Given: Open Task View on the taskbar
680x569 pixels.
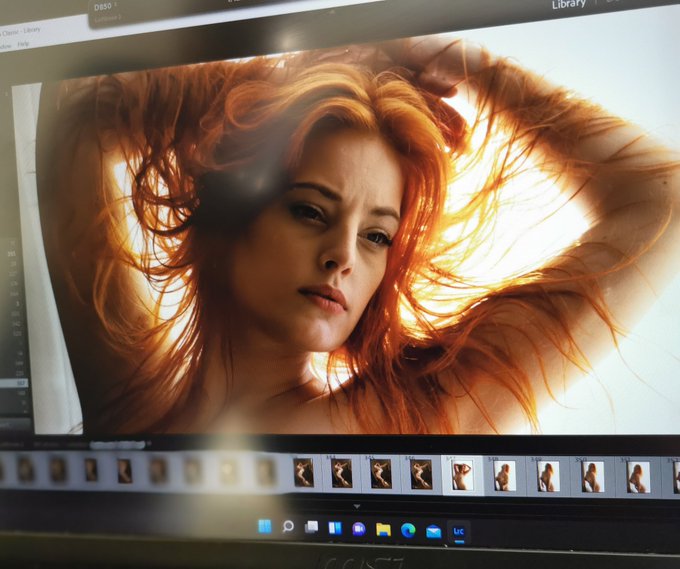Looking at the screenshot, I should tap(311, 527).
